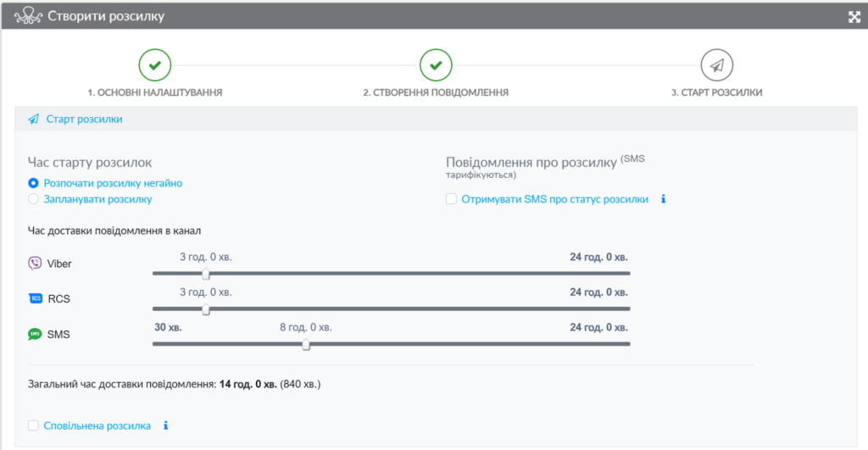Click the step 2 green checkmark circle
The height and width of the screenshot is (450, 868).
pos(436,64)
